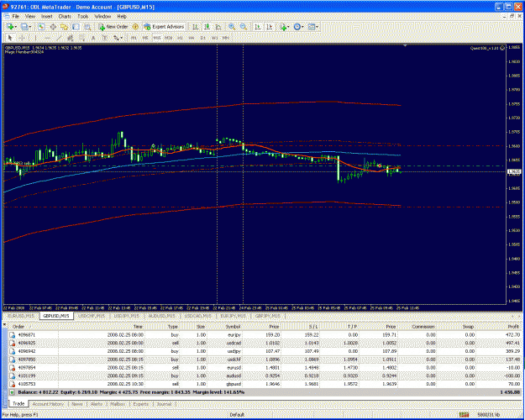
Task: Open the Strategy Tester icon
Action: pyautogui.click(x=87, y=27)
